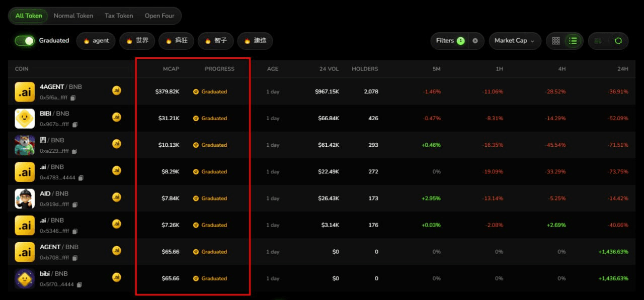Switch to grid view layout

pyautogui.click(x=556, y=41)
